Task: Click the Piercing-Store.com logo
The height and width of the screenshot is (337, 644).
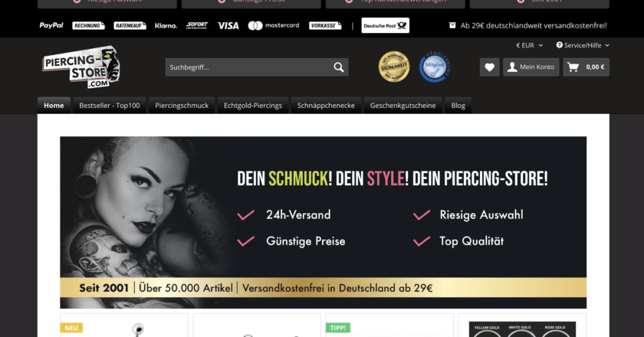Action: click(x=81, y=67)
